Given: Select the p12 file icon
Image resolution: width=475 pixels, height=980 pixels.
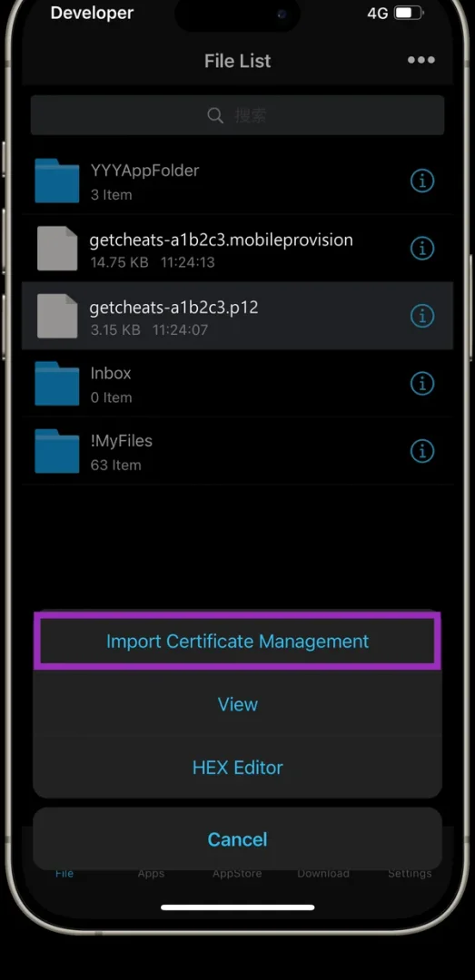Looking at the screenshot, I should [57, 316].
